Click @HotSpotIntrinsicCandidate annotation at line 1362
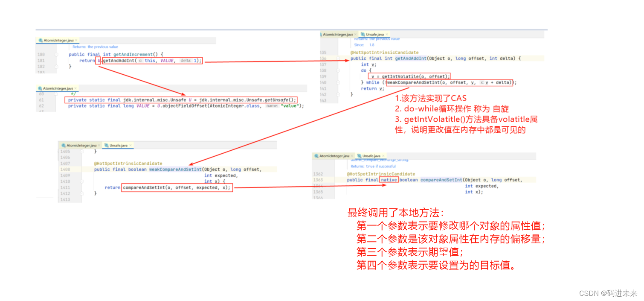The height and width of the screenshot is (301, 644). point(381,174)
